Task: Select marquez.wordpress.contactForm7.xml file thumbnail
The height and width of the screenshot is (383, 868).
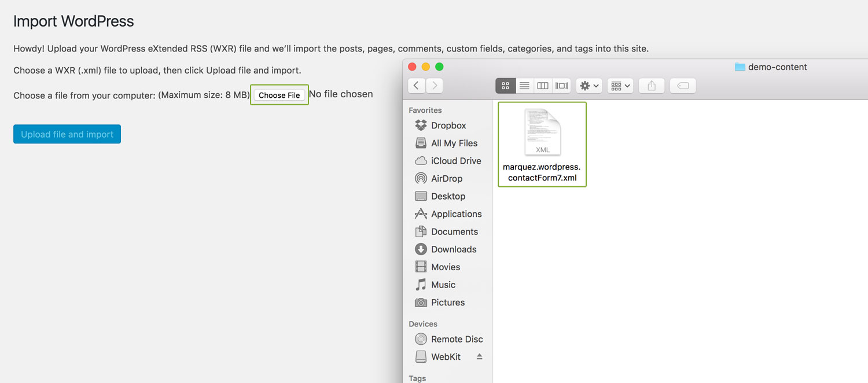Action: pyautogui.click(x=542, y=132)
